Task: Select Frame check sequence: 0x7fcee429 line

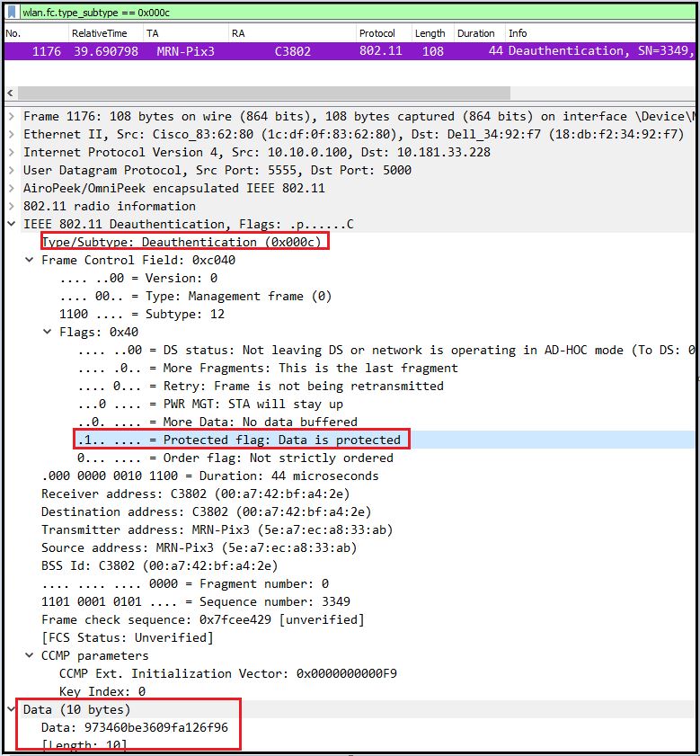Action: pyautogui.click(x=203, y=619)
